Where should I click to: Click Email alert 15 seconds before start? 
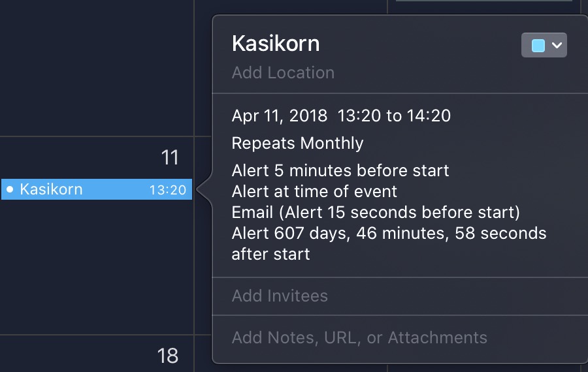point(376,212)
